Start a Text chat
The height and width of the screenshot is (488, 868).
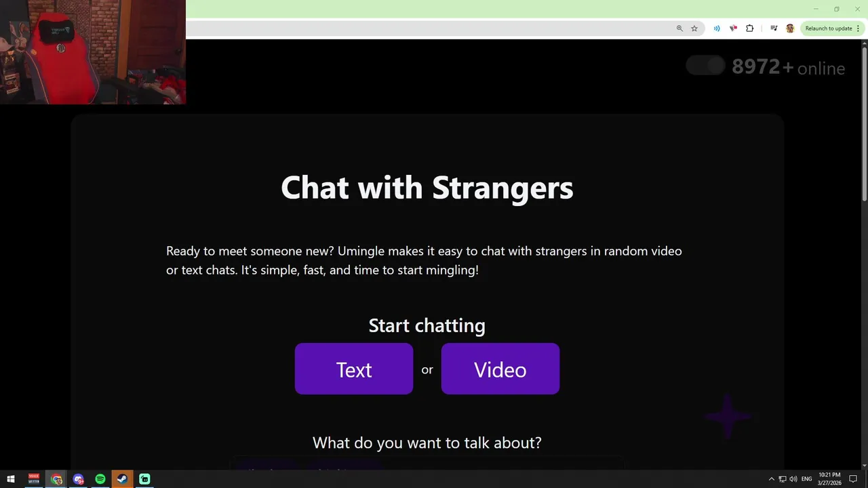click(353, 369)
